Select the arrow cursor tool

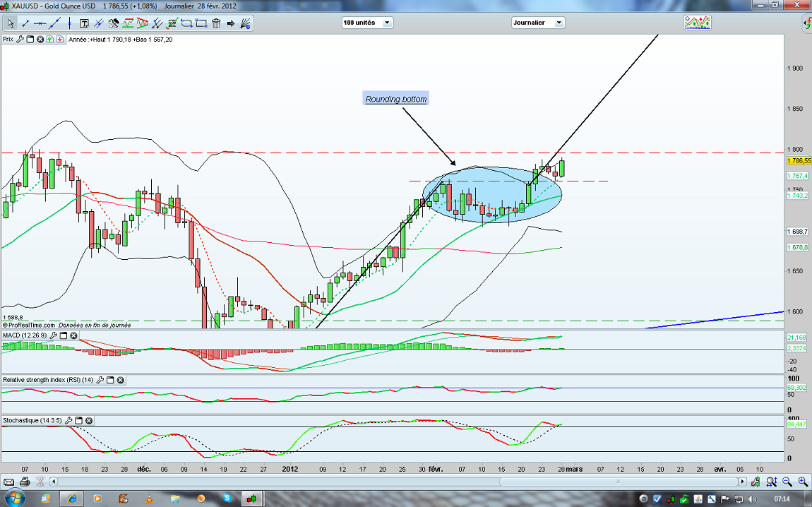[x=11, y=23]
